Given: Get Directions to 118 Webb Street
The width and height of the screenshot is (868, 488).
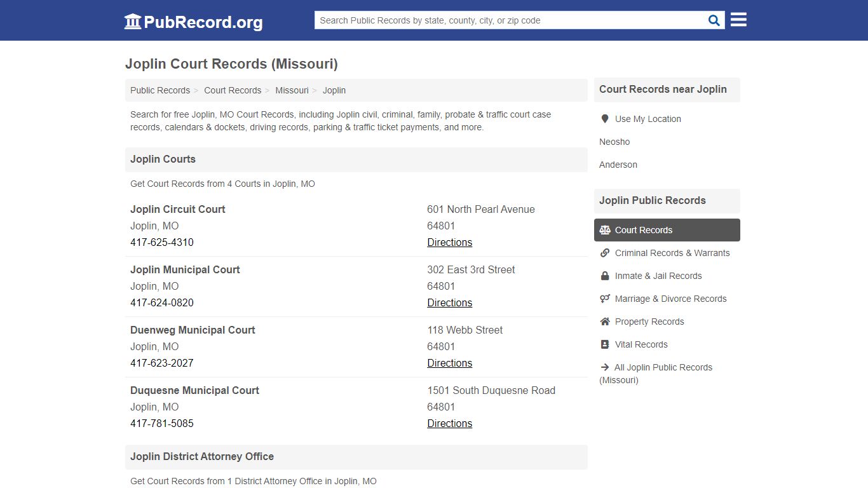Looking at the screenshot, I should pos(449,363).
